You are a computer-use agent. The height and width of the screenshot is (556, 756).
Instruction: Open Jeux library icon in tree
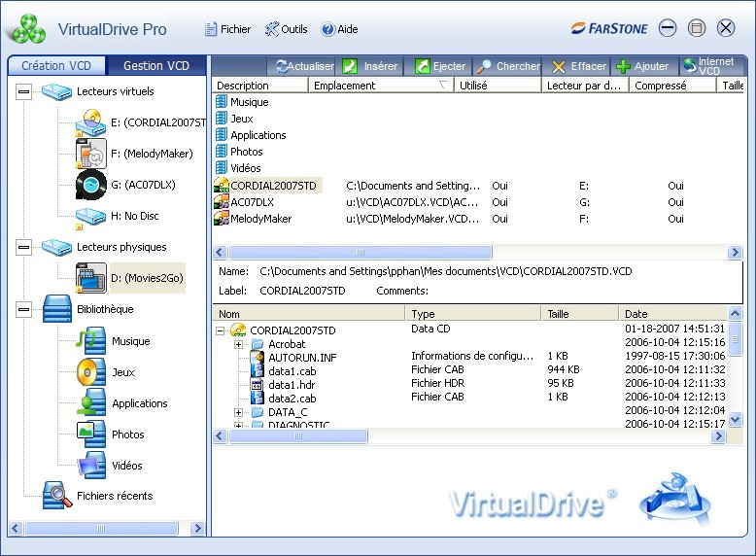[x=91, y=371]
